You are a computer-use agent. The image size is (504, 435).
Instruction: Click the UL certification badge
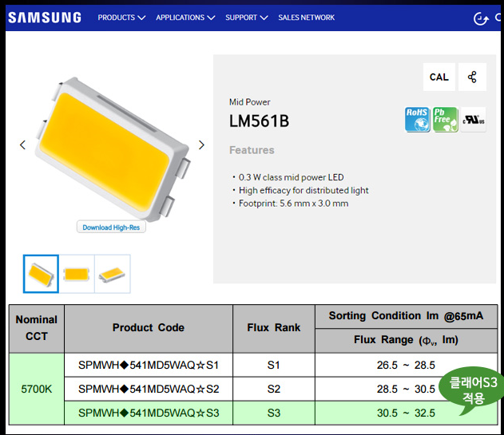473,120
